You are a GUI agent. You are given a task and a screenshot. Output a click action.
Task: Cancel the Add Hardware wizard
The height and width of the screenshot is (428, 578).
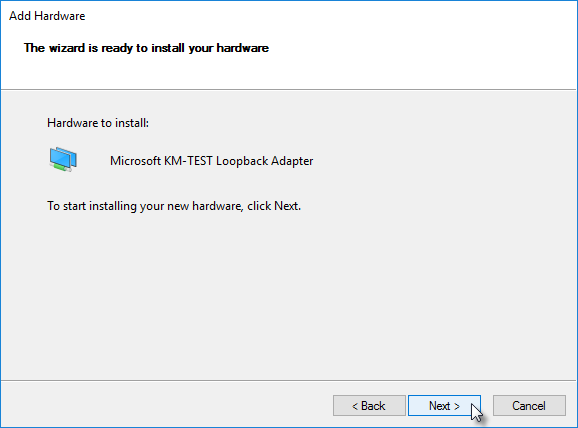tap(529, 406)
